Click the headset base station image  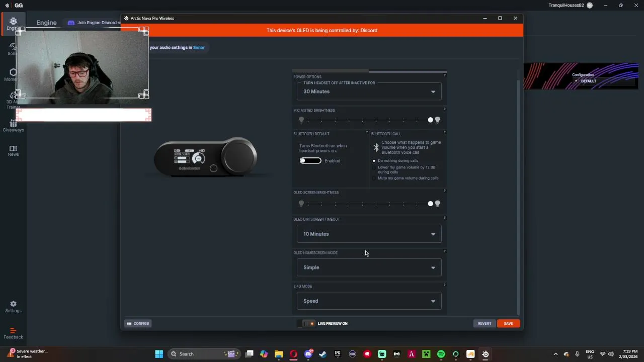206,157
